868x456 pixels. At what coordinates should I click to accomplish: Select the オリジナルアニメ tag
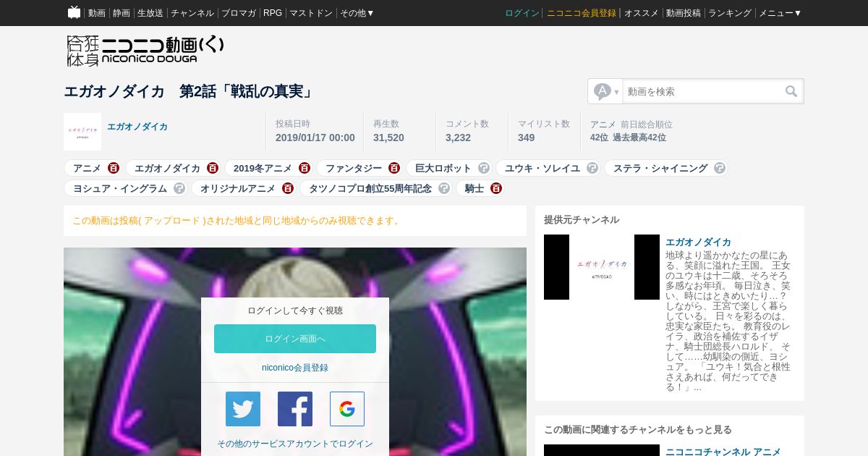click(x=238, y=188)
